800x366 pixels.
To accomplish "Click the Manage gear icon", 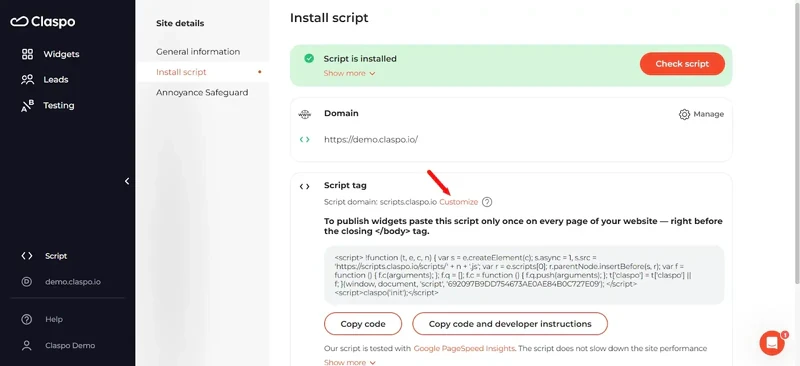I will (x=684, y=114).
